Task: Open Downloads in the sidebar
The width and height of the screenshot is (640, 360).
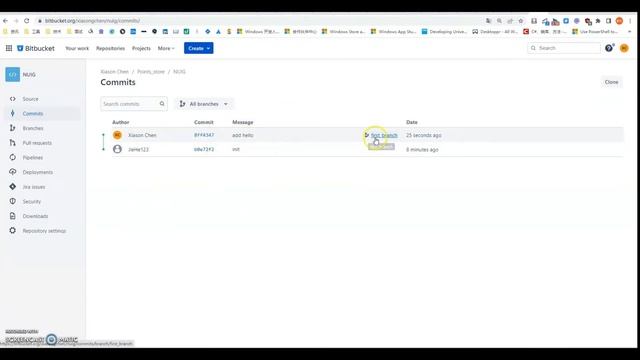Action: 35,216
